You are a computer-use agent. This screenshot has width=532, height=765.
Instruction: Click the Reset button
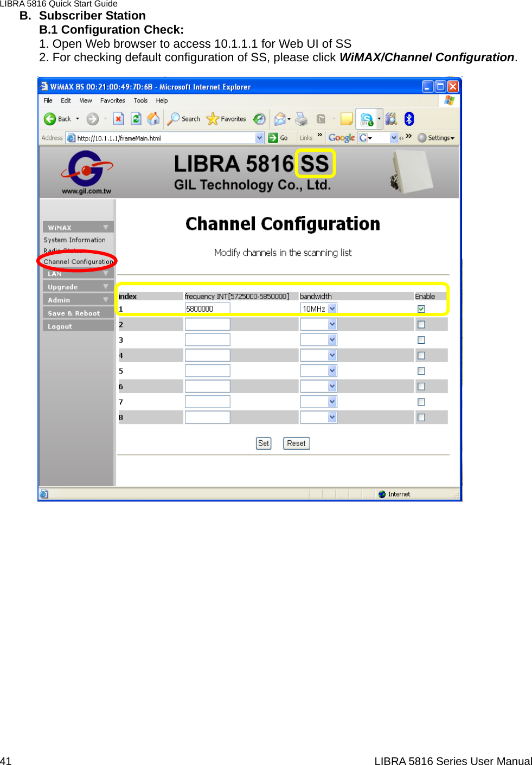click(297, 443)
